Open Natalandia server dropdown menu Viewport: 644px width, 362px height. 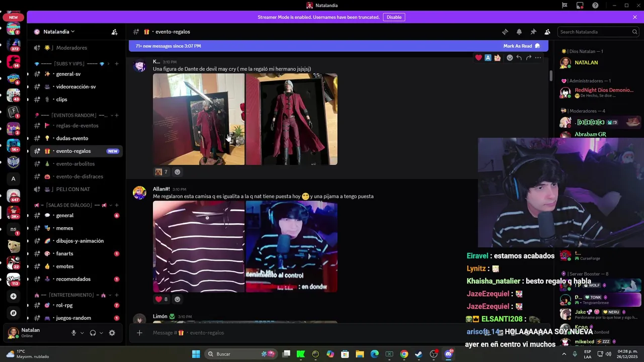58,32
